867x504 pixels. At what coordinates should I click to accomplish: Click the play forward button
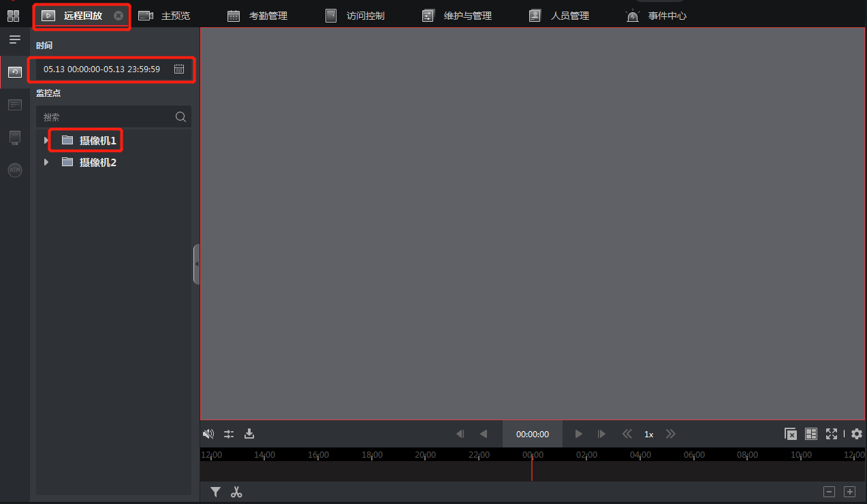pos(579,434)
